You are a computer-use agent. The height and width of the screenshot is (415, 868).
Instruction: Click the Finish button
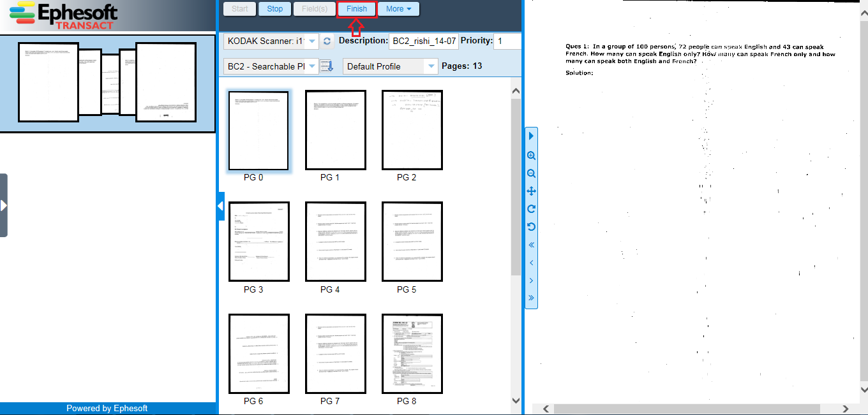point(357,9)
